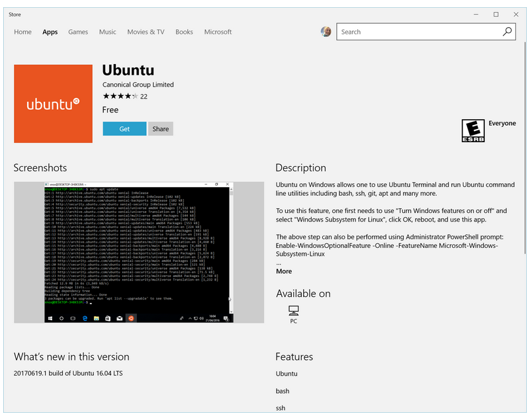This screenshot has height=414, width=532.
Task: Open the user account avatar
Action: (x=326, y=32)
